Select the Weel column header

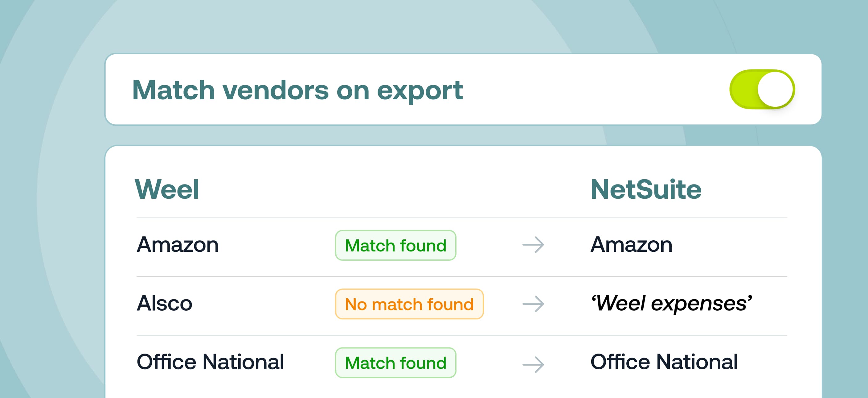[x=167, y=189]
